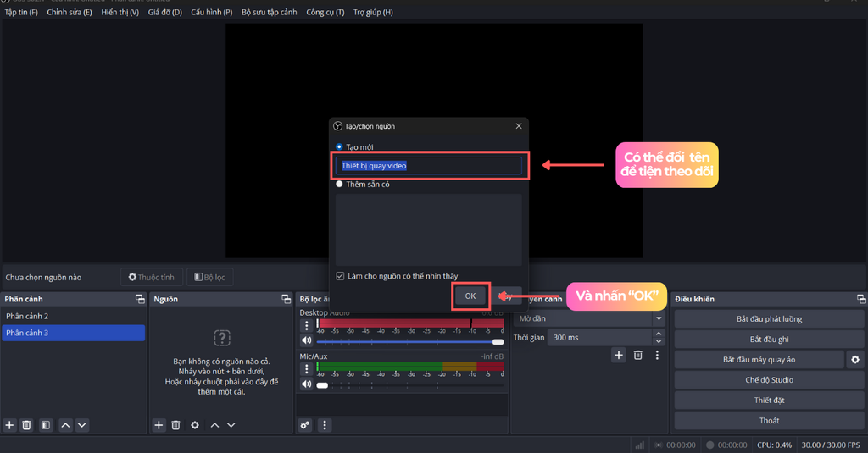Image resolution: width=868 pixels, height=453 pixels.
Task: Open the "Tập tin (F)" menu
Action: pyautogui.click(x=21, y=13)
